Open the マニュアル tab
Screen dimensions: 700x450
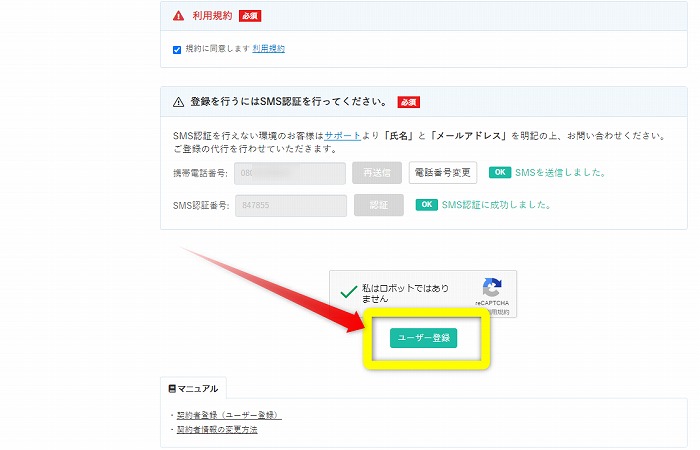[193, 388]
